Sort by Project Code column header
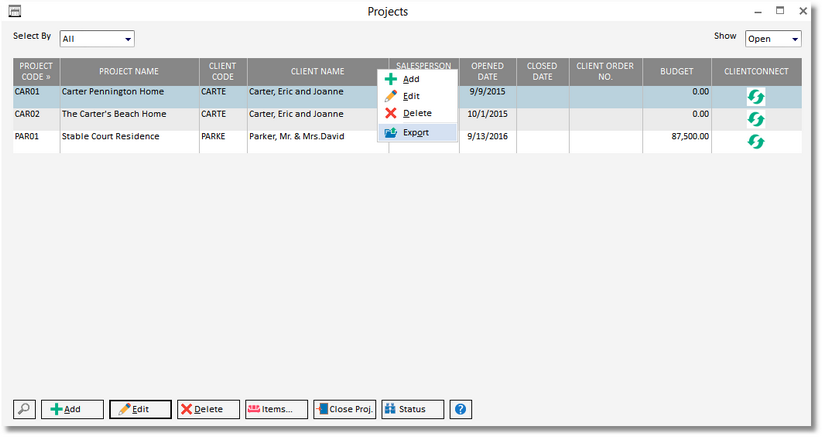Viewport: 822px width, 437px height. point(36,72)
